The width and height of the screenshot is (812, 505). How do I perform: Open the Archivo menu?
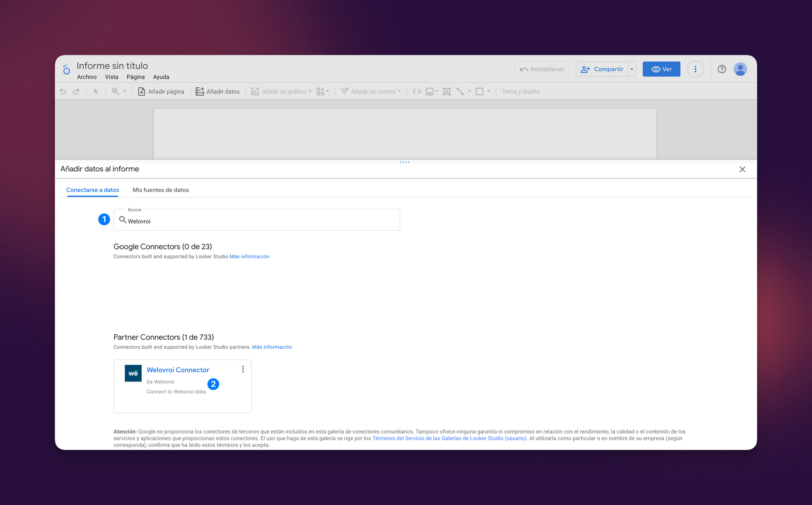[x=87, y=77]
